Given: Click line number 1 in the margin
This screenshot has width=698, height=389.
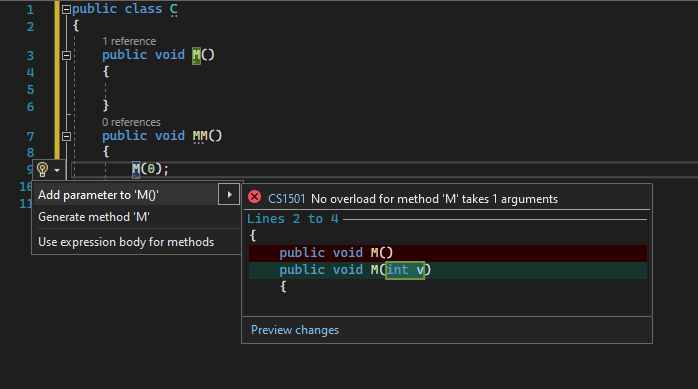Looking at the screenshot, I should coord(30,9).
